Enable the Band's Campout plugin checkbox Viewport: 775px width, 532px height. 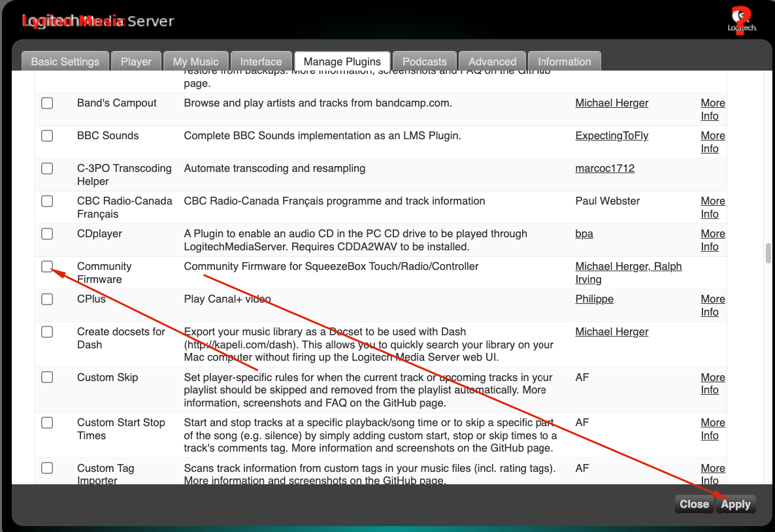47,103
